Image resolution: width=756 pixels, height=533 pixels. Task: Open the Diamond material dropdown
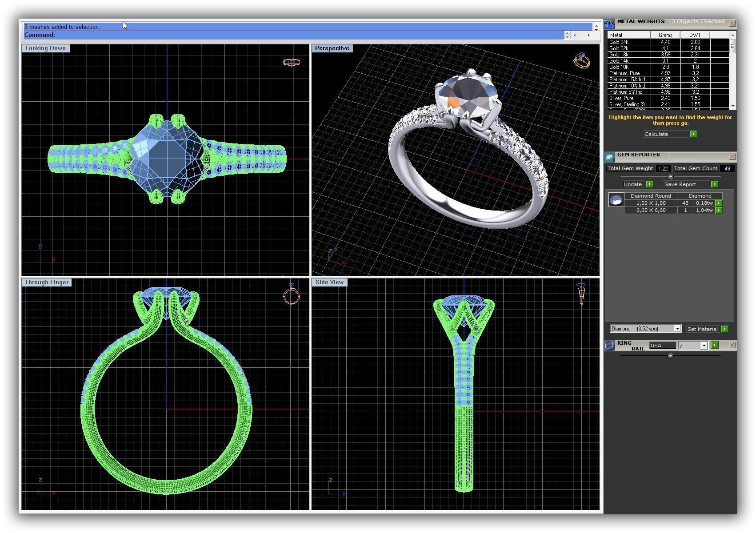[x=677, y=329]
